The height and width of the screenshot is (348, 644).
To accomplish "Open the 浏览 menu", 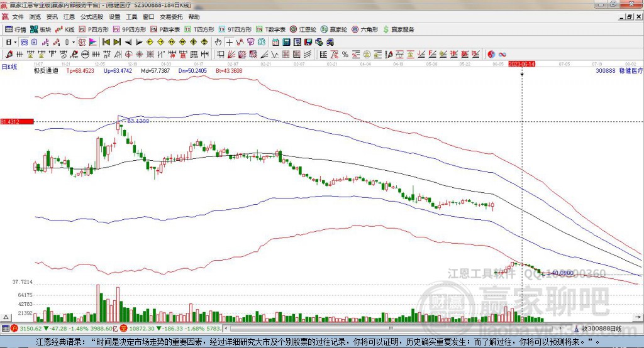I will (35, 17).
